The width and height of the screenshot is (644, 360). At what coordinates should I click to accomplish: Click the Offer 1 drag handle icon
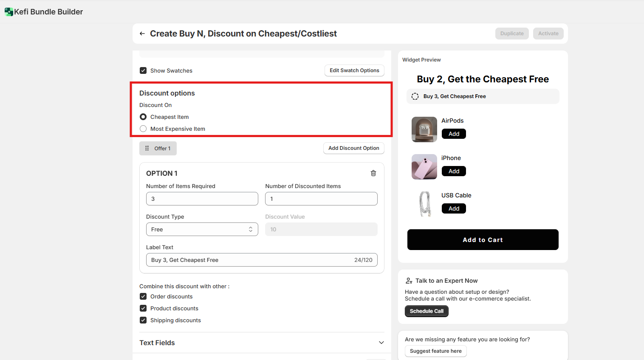click(147, 149)
